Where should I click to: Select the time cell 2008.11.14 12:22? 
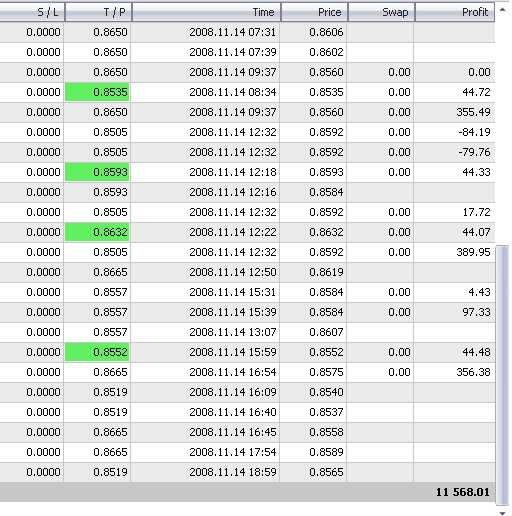coord(233,232)
